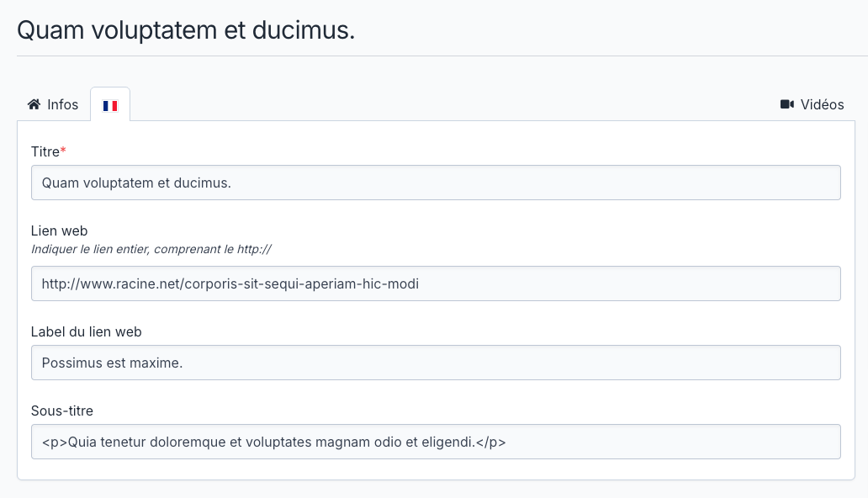The height and width of the screenshot is (498, 868).
Task: Click the video camera icon near Vidéos
Action: 786,104
